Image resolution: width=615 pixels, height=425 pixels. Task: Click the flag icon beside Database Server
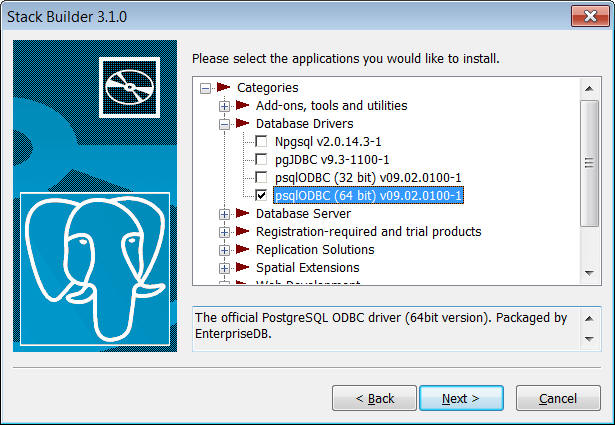tap(242, 213)
